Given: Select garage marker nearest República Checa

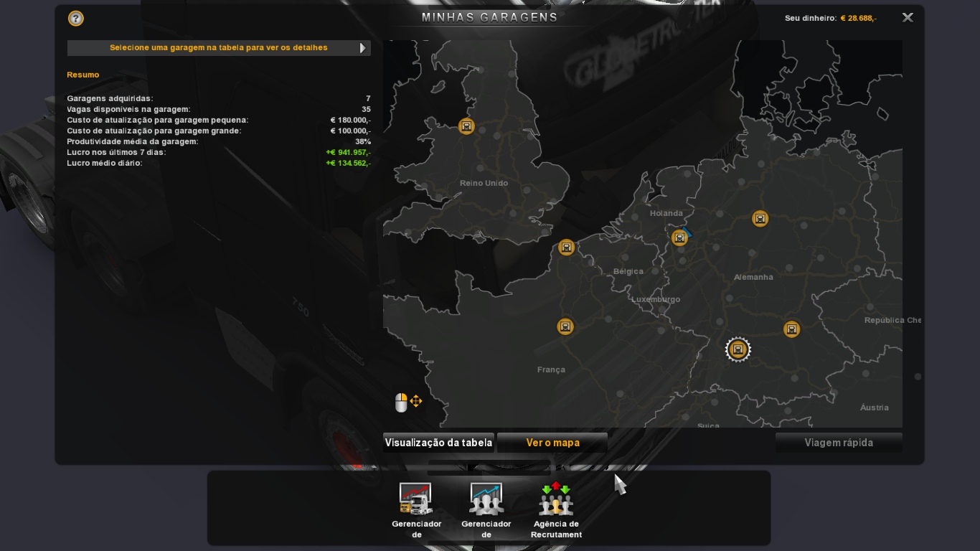Looking at the screenshot, I should [791, 329].
